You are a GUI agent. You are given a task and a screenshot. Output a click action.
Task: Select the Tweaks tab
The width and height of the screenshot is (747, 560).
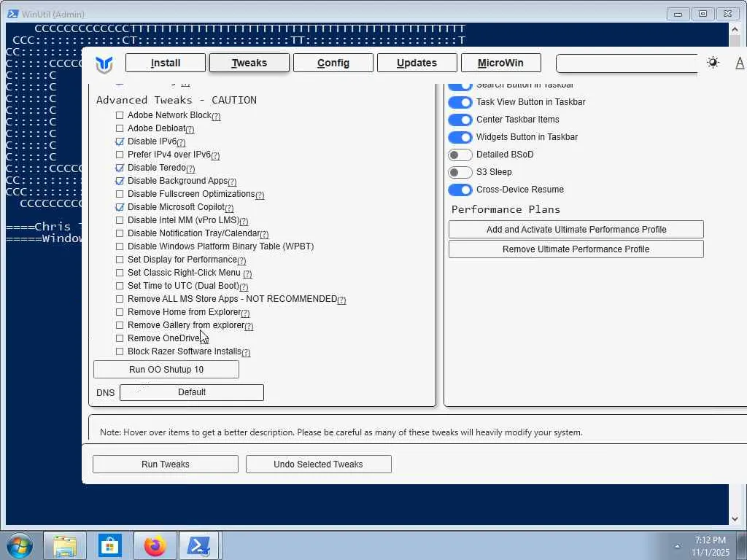249,63
